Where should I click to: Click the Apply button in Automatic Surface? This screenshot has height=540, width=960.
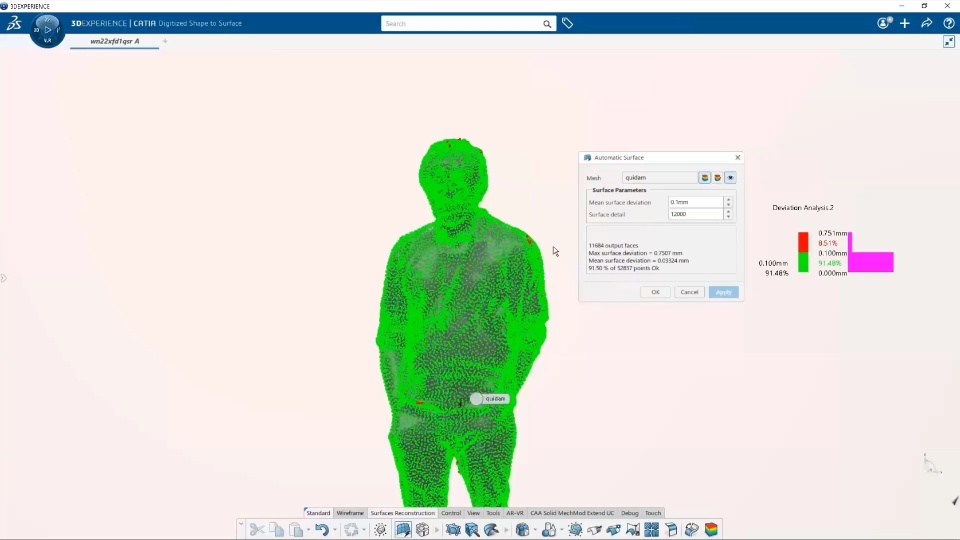click(724, 292)
